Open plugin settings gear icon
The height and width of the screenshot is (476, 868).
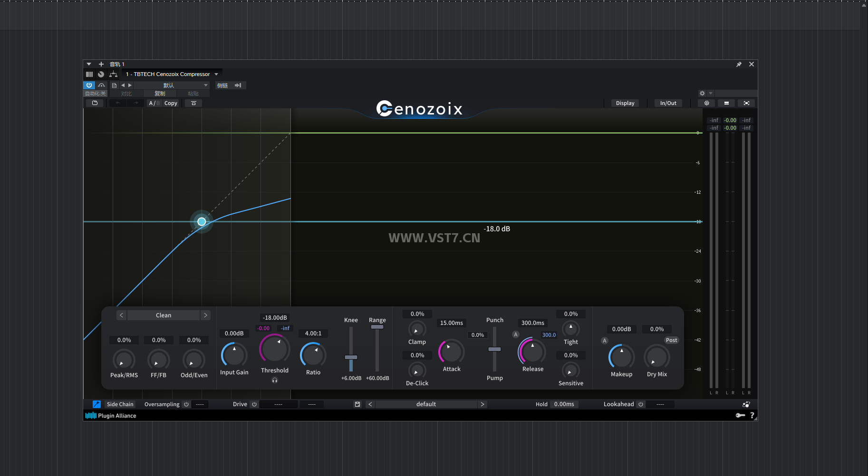point(706,103)
